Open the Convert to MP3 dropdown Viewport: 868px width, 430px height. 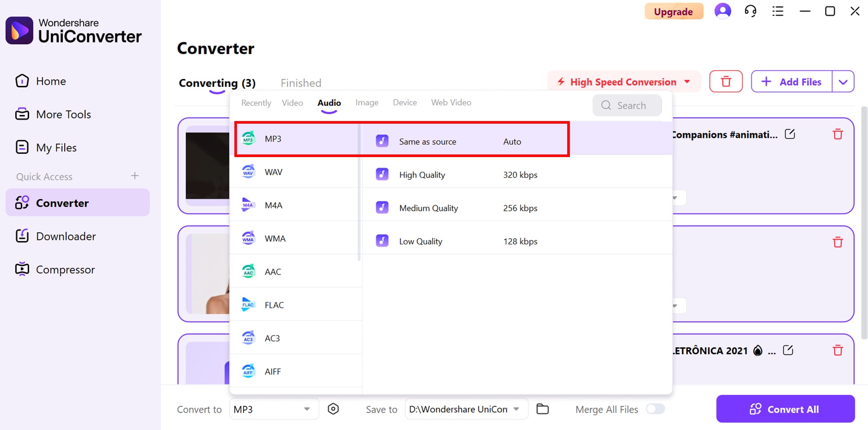[274, 409]
